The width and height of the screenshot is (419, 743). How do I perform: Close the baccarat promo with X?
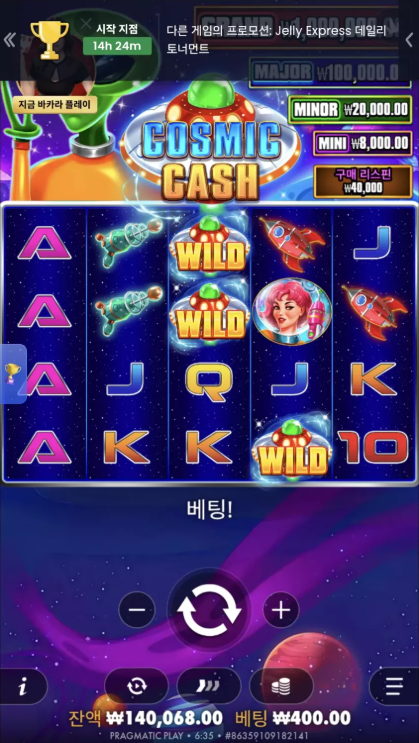[x=86, y=23]
